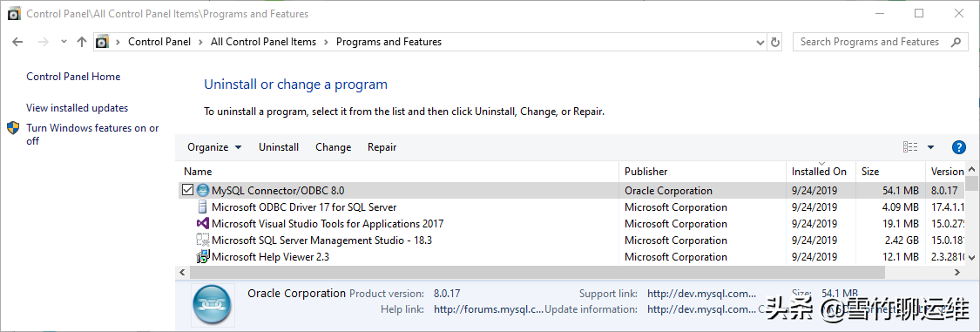The image size is (980, 332).
Task: Select Microsoft SQL Server Management Studio - 18.3
Action: pyautogui.click(x=571, y=241)
